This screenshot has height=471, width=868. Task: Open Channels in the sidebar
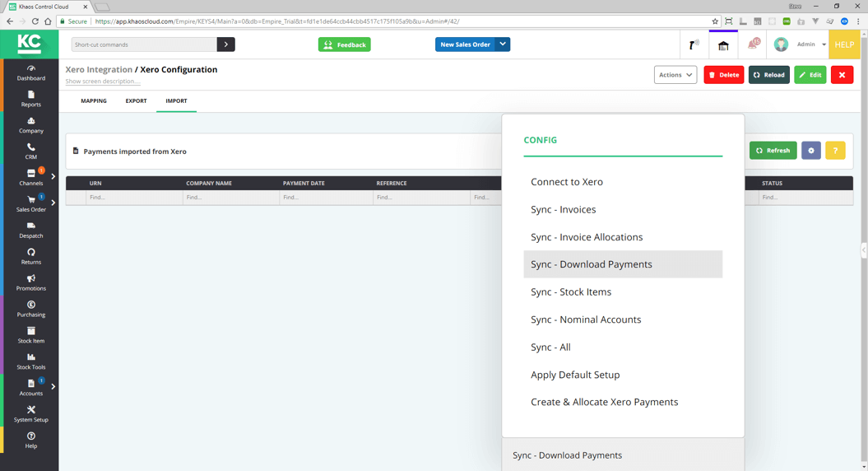(31, 177)
